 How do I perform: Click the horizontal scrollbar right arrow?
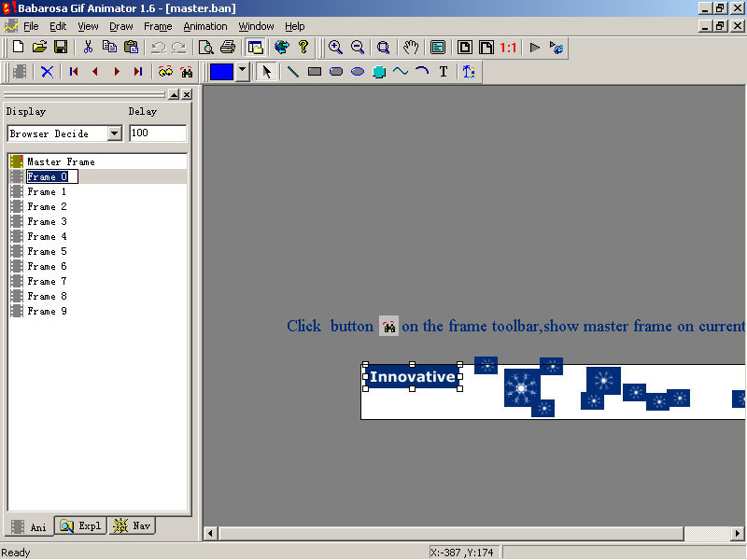[738, 533]
